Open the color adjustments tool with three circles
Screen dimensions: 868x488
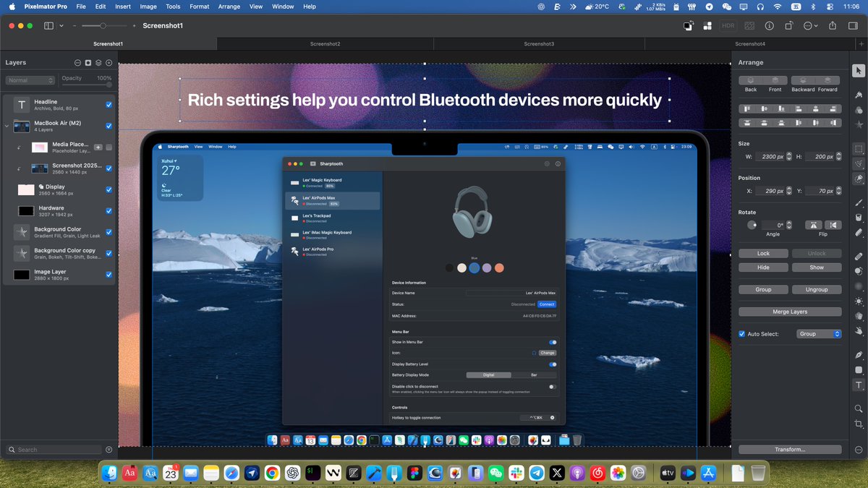coord(859,111)
